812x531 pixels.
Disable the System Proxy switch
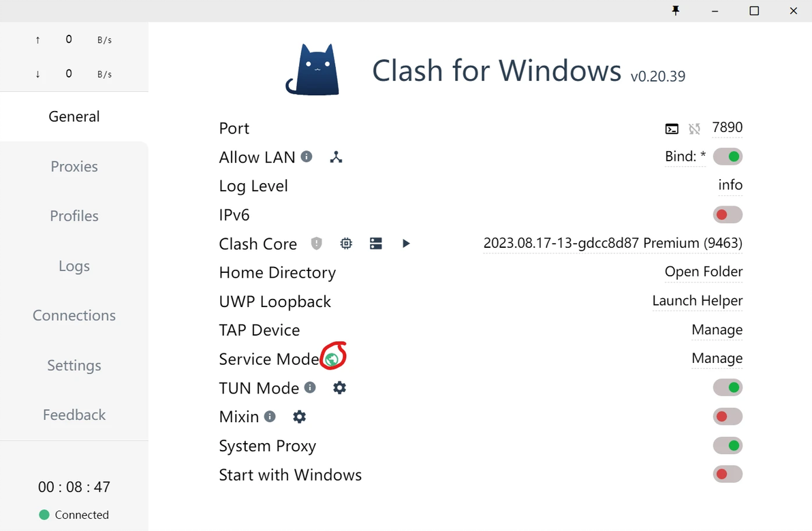click(728, 446)
